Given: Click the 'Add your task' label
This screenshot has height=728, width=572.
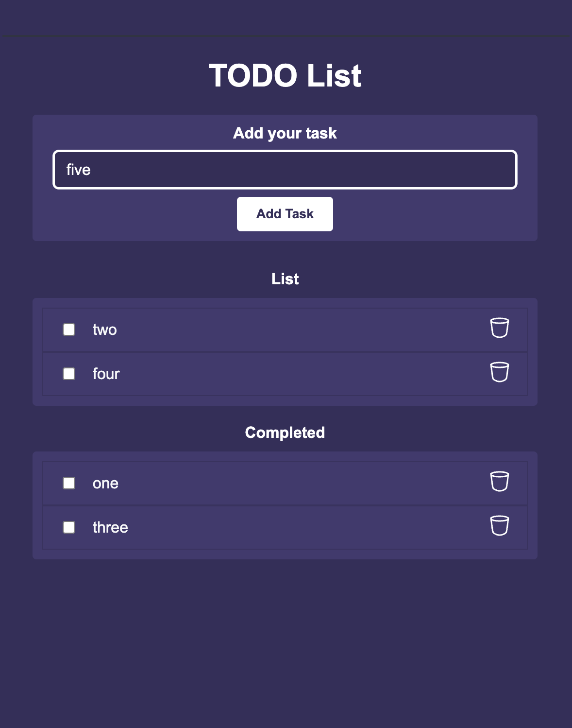Looking at the screenshot, I should click(285, 133).
